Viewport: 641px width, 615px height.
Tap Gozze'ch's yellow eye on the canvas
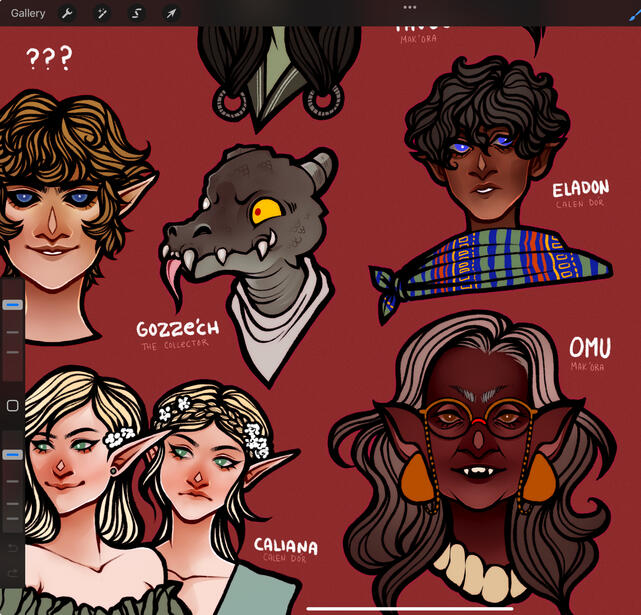[x=267, y=210]
